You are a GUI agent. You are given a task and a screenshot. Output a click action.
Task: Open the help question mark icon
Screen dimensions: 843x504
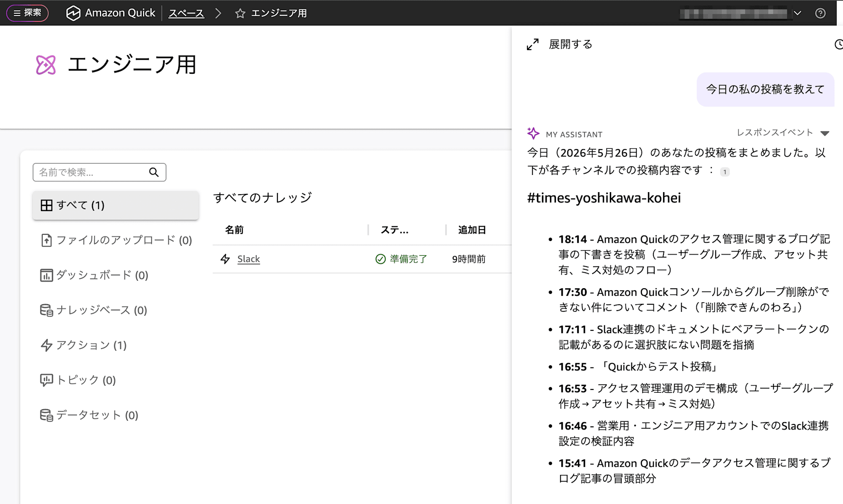pyautogui.click(x=820, y=13)
